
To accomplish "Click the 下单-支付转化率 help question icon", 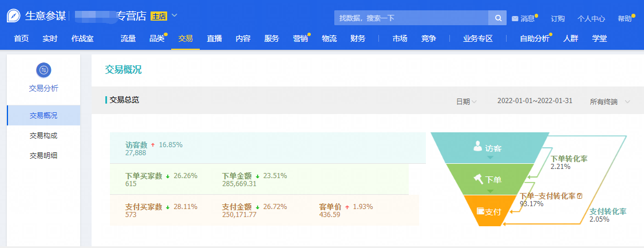I will tap(580, 196).
